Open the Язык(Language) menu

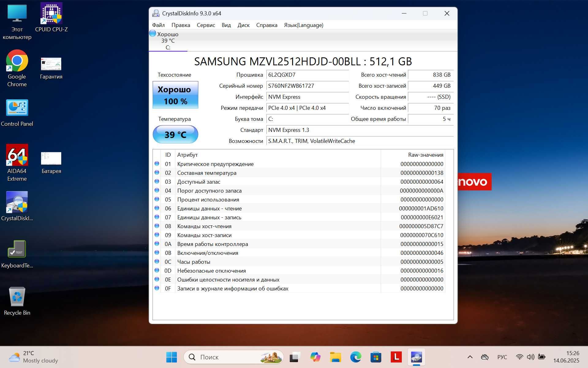pyautogui.click(x=303, y=25)
